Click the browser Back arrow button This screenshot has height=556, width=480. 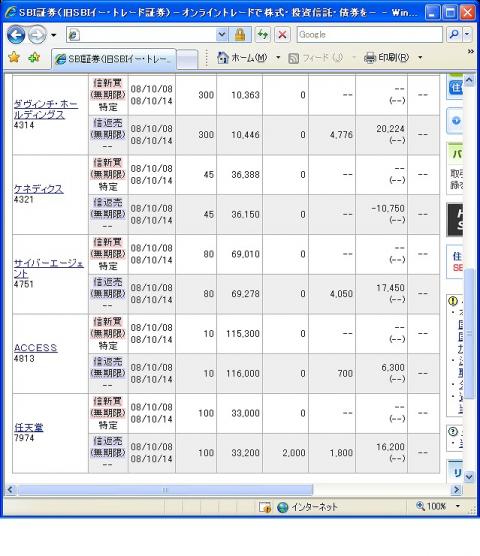click(16, 35)
